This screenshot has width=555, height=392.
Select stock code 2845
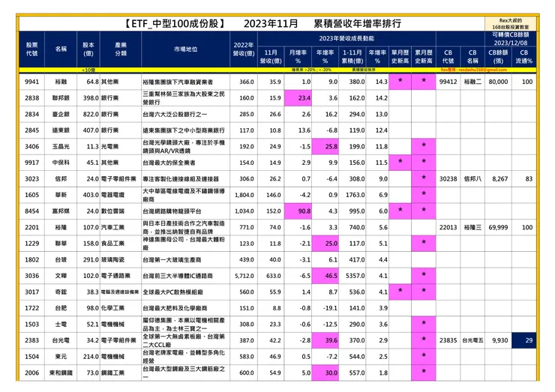(31, 130)
